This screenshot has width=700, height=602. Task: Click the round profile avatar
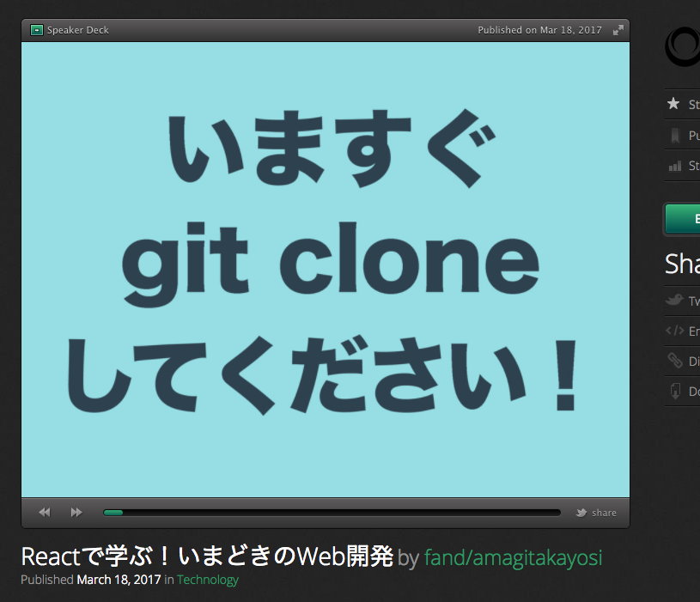683,46
